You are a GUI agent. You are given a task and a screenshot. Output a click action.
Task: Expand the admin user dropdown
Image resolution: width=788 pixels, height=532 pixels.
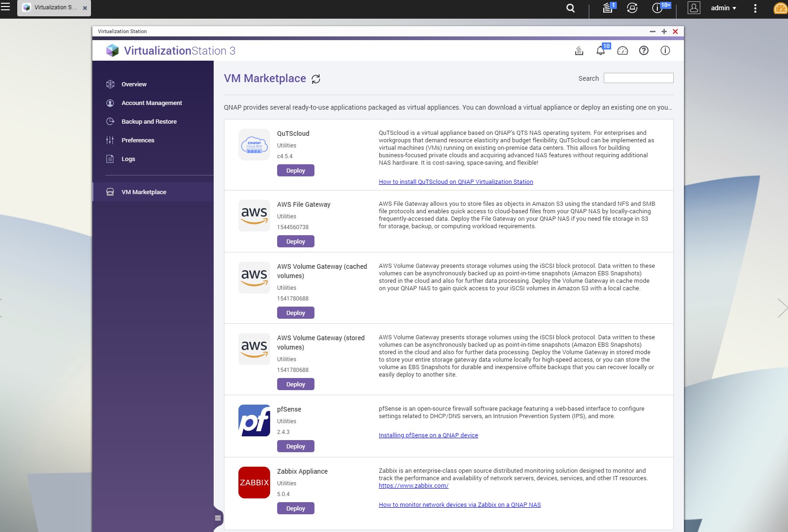coord(723,8)
